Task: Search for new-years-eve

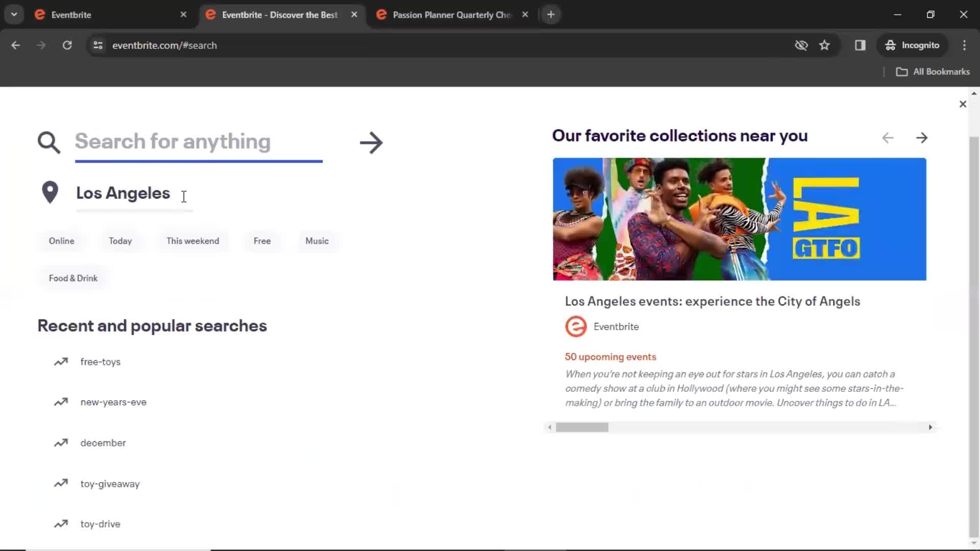Action: pos(113,402)
